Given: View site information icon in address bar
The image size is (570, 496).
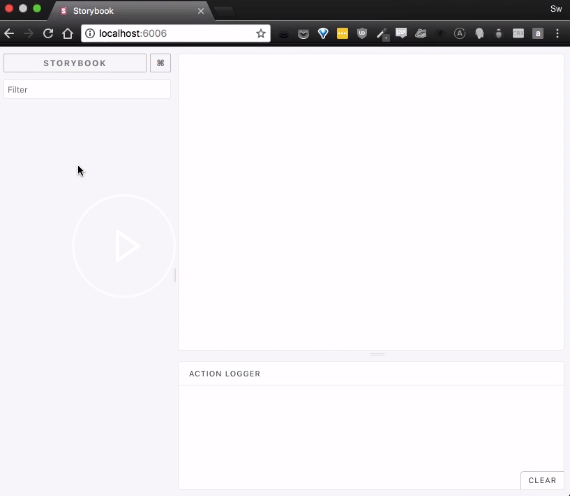Looking at the screenshot, I should pos(90,33).
